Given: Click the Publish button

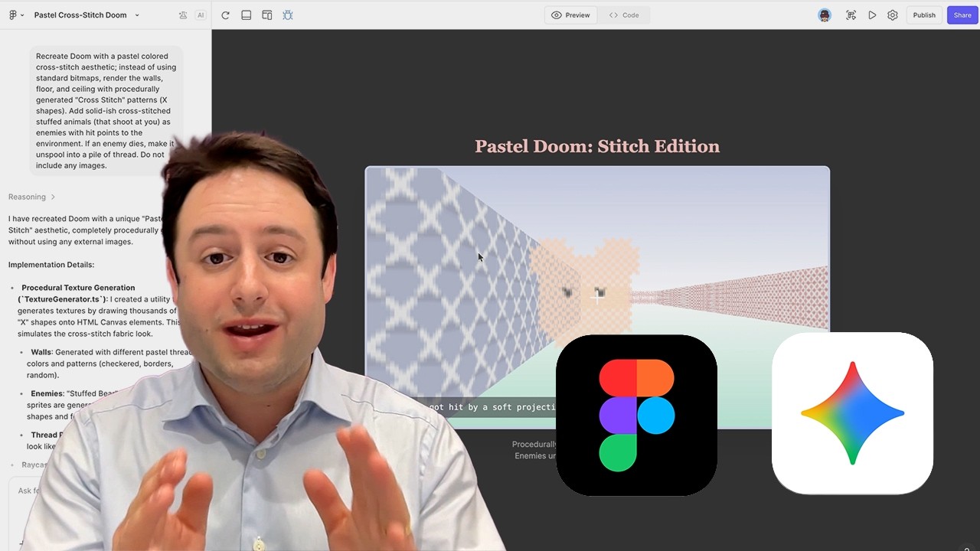Looking at the screenshot, I should 924,15.
